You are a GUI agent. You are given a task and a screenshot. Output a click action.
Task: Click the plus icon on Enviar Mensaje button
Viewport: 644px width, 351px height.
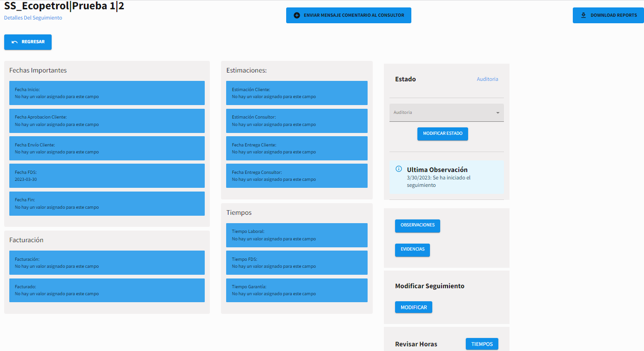tap(297, 15)
